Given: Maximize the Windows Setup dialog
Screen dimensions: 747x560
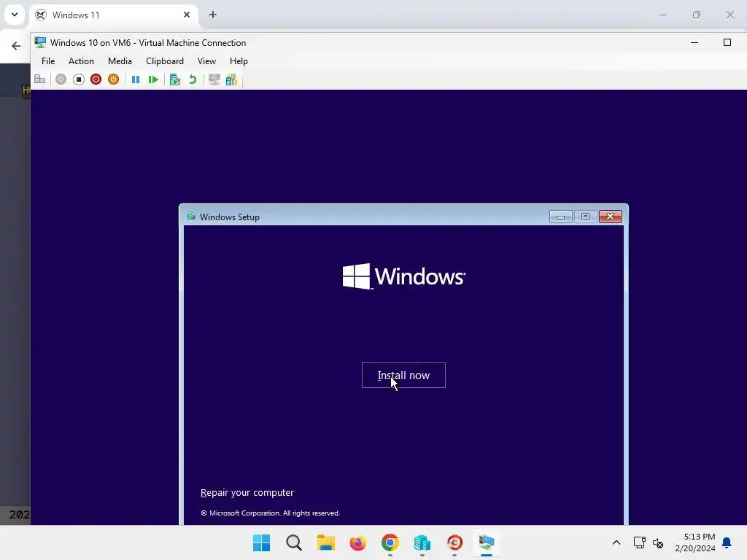Looking at the screenshot, I should point(586,217).
